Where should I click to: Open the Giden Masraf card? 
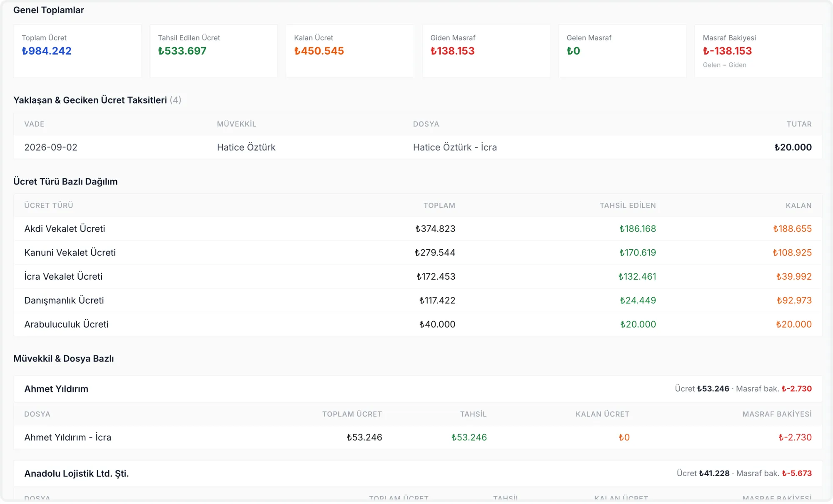(x=486, y=51)
